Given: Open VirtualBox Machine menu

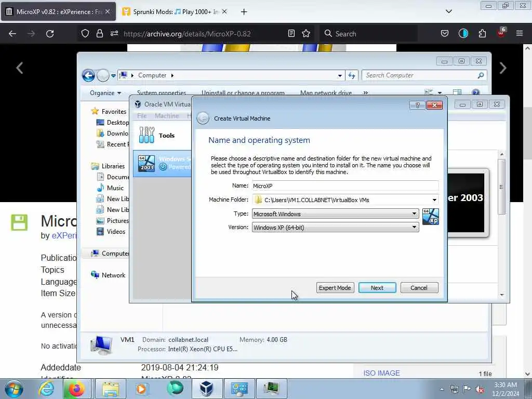Looking at the screenshot, I should [167, 116].
